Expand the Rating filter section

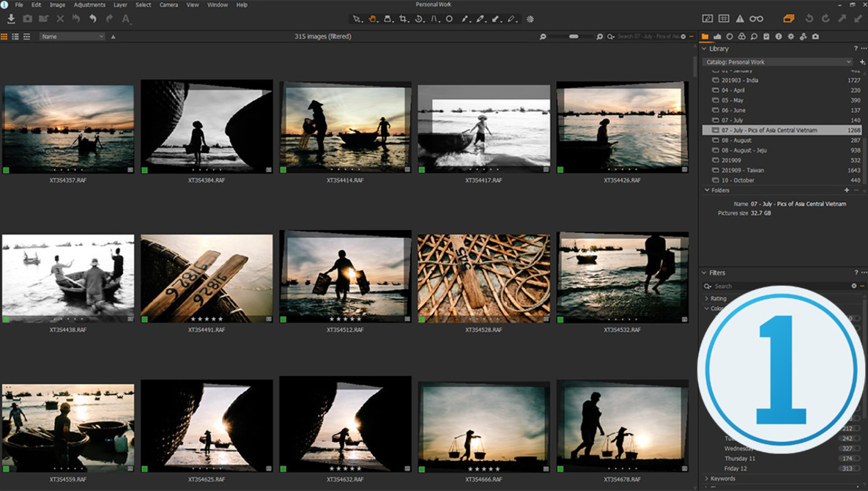coord(718,298)
